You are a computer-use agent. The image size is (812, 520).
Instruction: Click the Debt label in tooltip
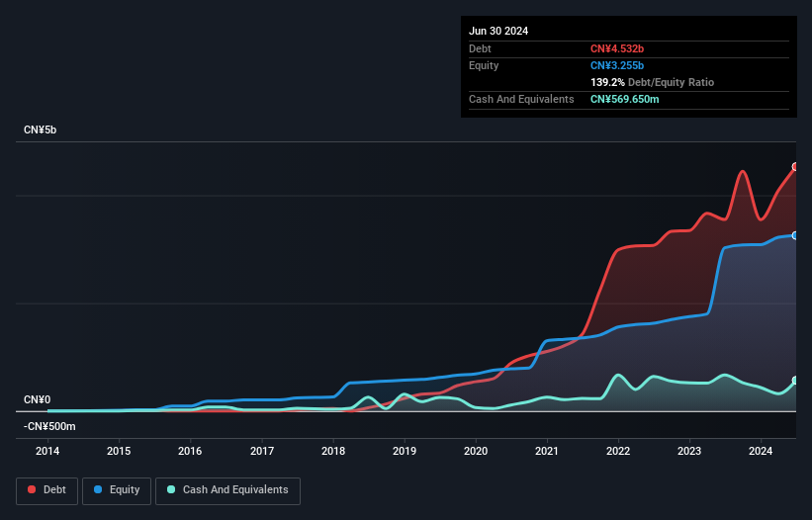pyautogui.click(x=480, y=48)
